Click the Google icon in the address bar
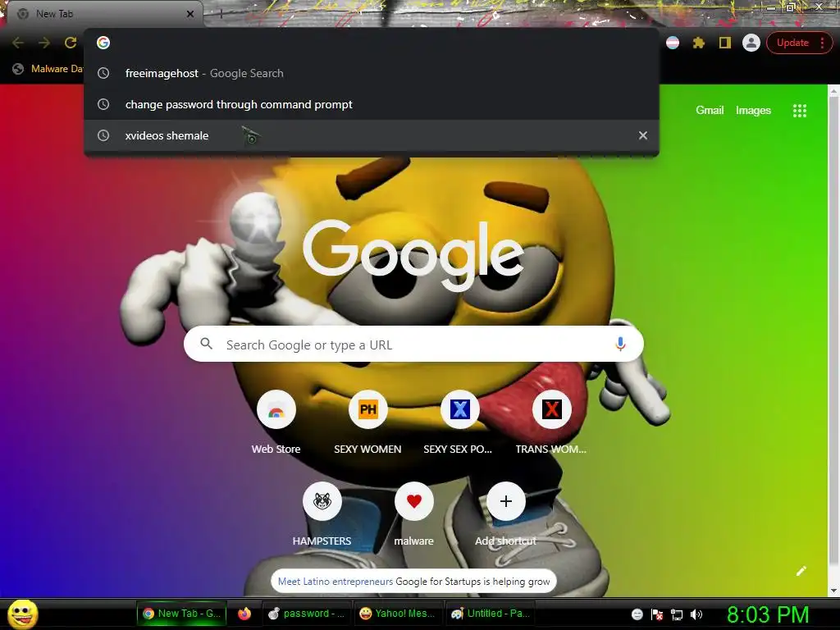The width and height of the screenshot is (840, 630). [103, 43]
